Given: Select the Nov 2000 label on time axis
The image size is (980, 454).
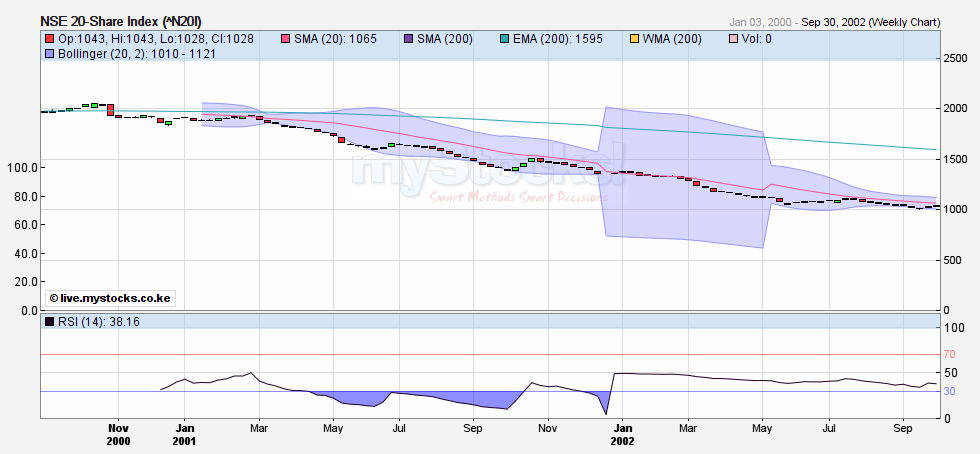Looking at the screenshot, I should click(118, 433).
